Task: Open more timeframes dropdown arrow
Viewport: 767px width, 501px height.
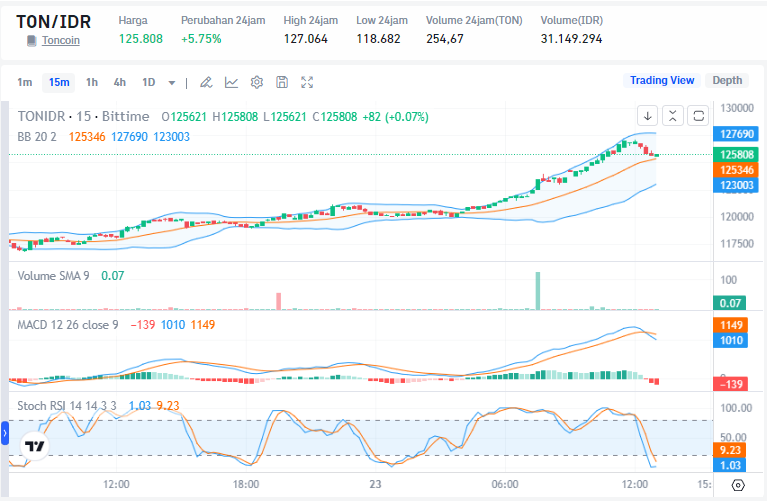Action: (x=172, y=83)
